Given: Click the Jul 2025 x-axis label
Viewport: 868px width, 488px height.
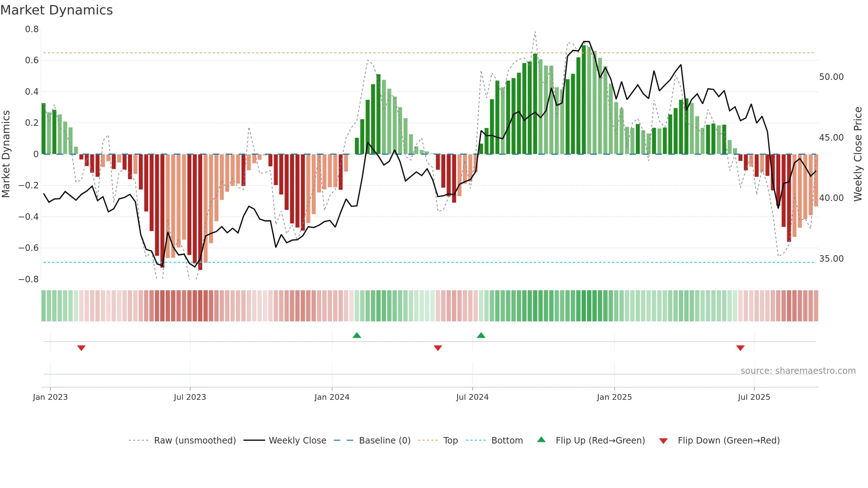Looking at the screenshot, I should click(754, 397).
